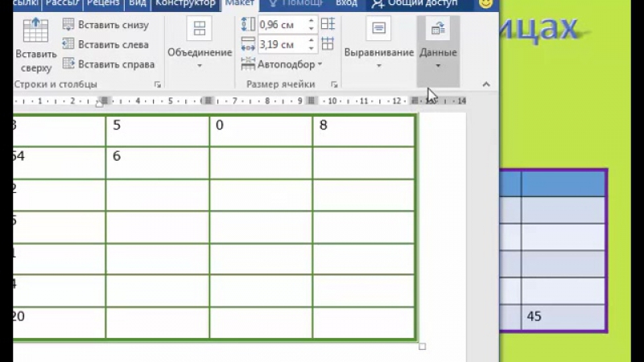Switch to Вид tab
The image size is (644, 362).
(x=138, y=4)
